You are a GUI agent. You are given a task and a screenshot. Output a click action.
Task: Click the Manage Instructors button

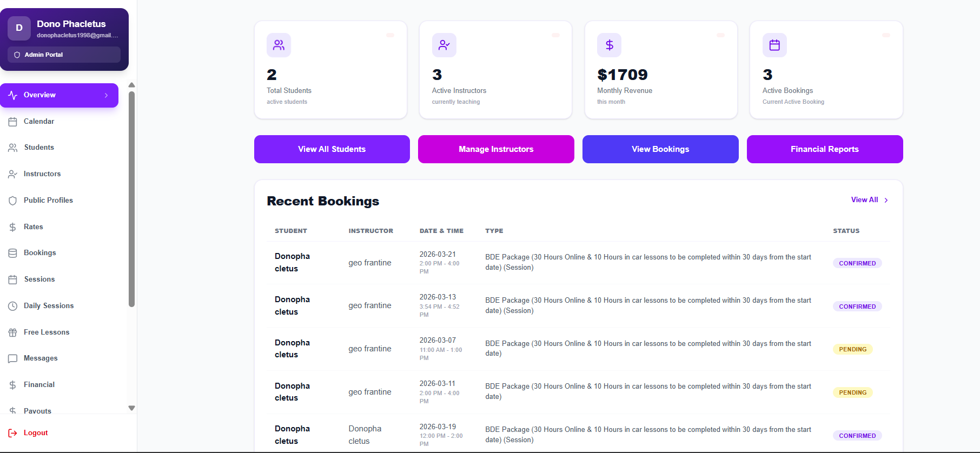point(495,149)
